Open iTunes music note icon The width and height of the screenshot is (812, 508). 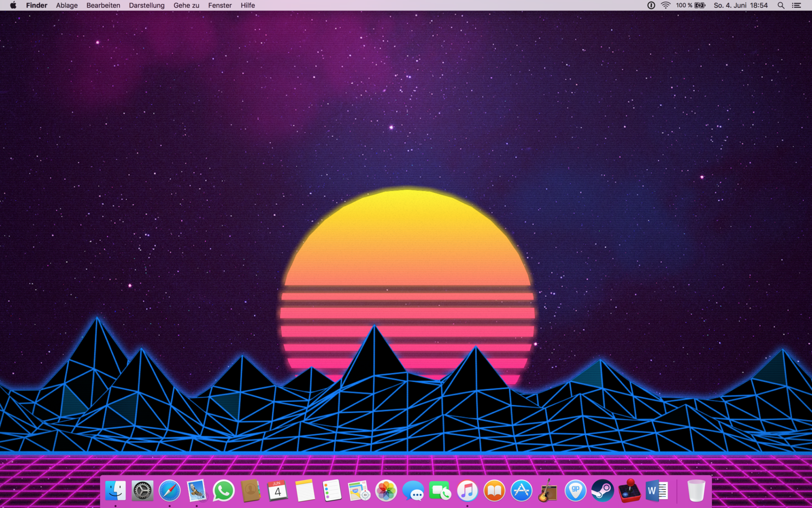tap(467, 491)
